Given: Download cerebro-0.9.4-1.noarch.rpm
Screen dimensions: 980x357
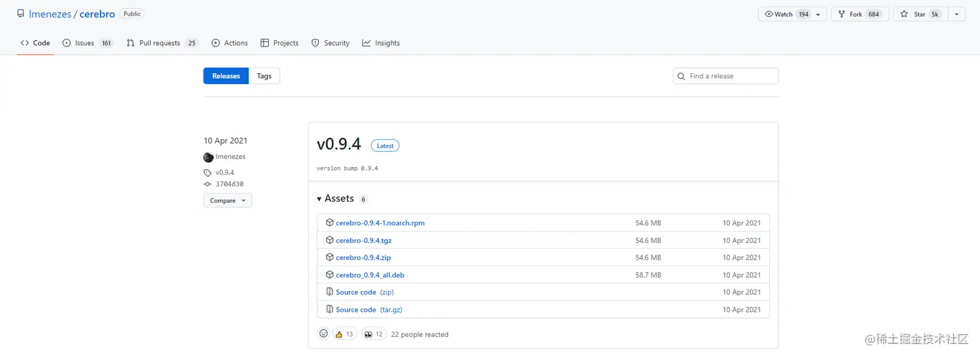Looking at the screenshot, I should click(x=380, y=223).
